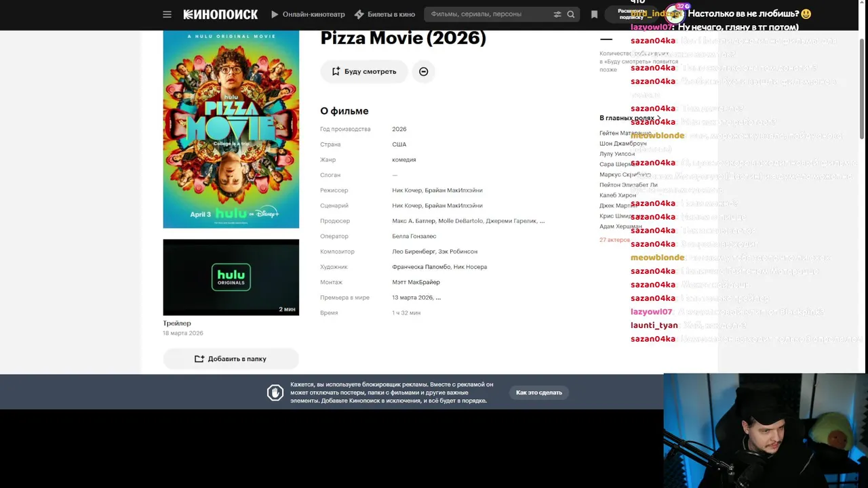
Task: Open actor Шон Джамброун link
Action: (623, 144)
